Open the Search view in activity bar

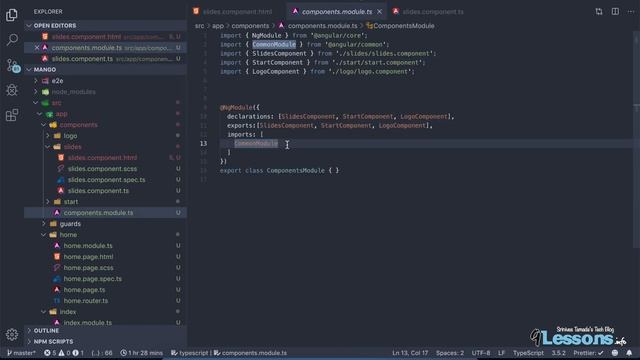coord(12,40)
